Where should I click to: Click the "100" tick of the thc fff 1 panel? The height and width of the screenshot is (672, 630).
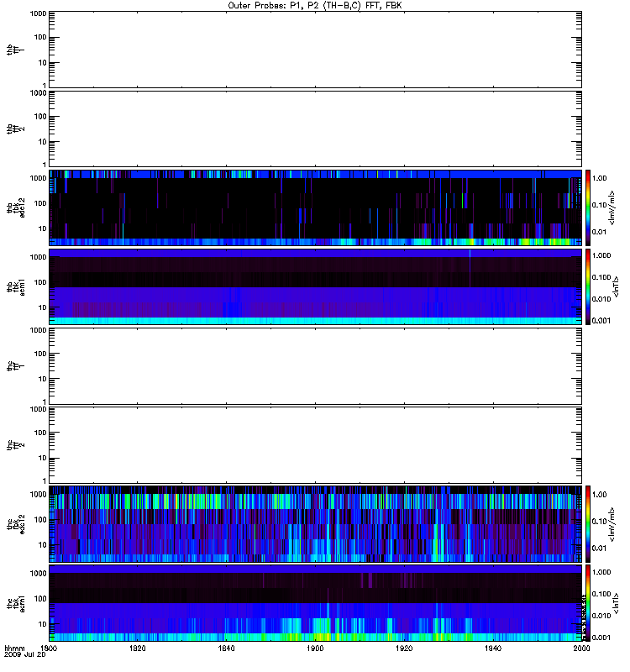(x=39, y=354)
